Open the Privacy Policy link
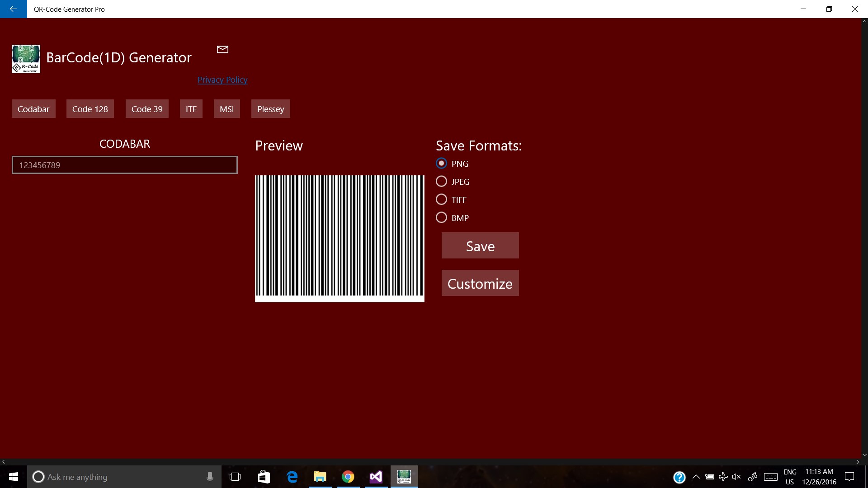 click(x=222, y=80)
